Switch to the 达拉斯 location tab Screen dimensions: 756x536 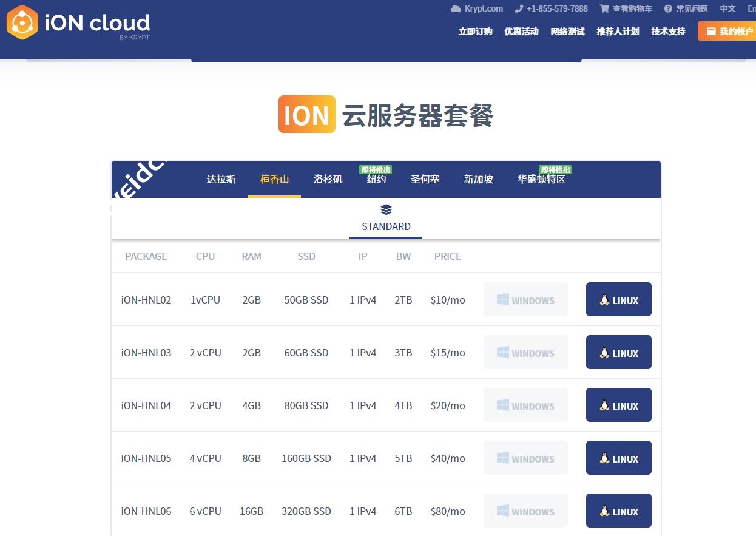click(x=221, y=180)
